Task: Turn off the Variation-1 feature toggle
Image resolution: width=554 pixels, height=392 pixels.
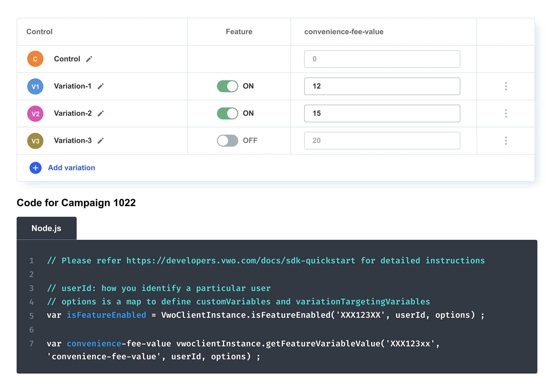Action: click(x=227, y=86)
